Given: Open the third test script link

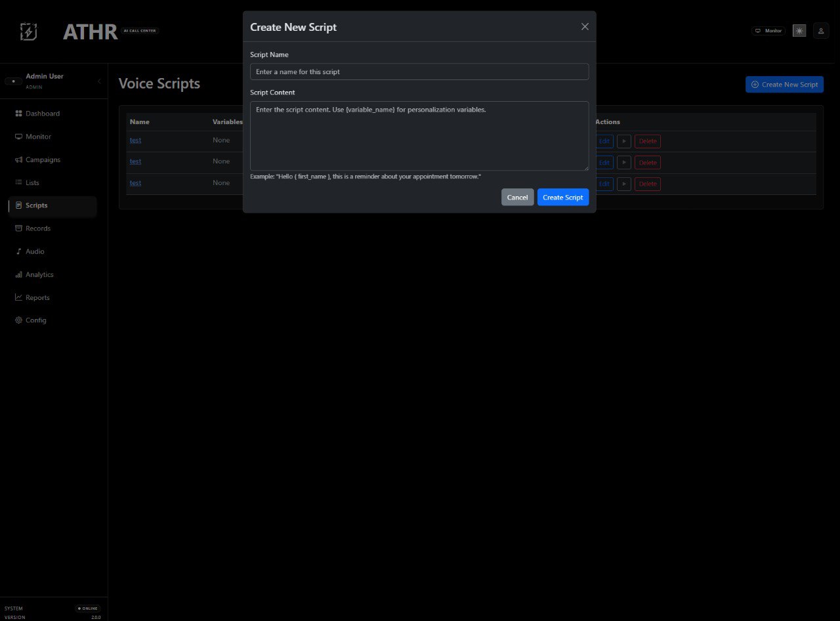Looking at the screenshot, I should (135, 183).
